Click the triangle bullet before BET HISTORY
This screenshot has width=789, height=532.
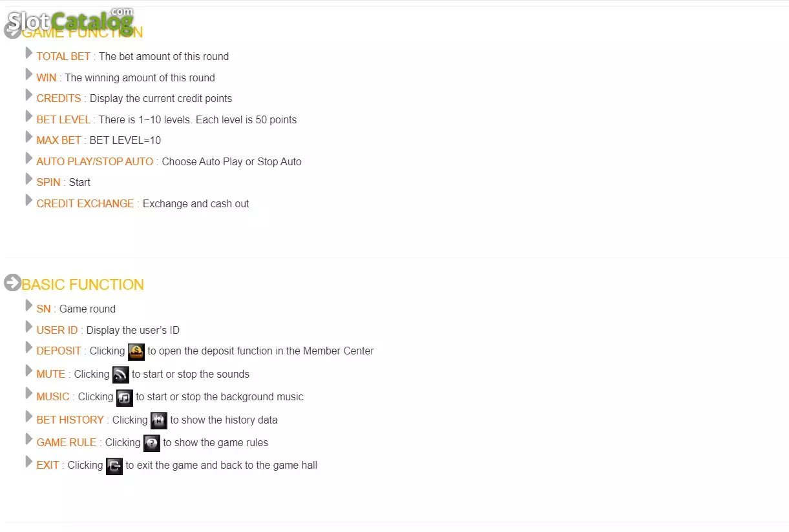28,416
